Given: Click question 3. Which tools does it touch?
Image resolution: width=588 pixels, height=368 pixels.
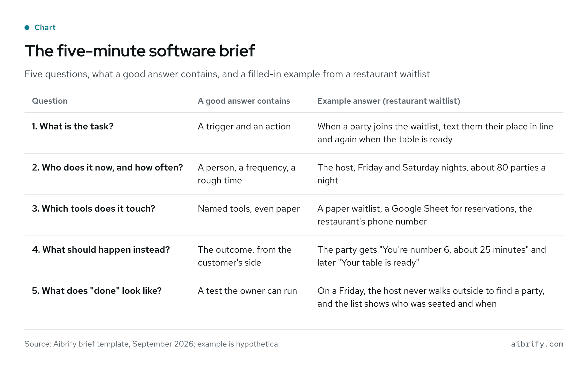Looking at the screenshot, I should (93, 209).
